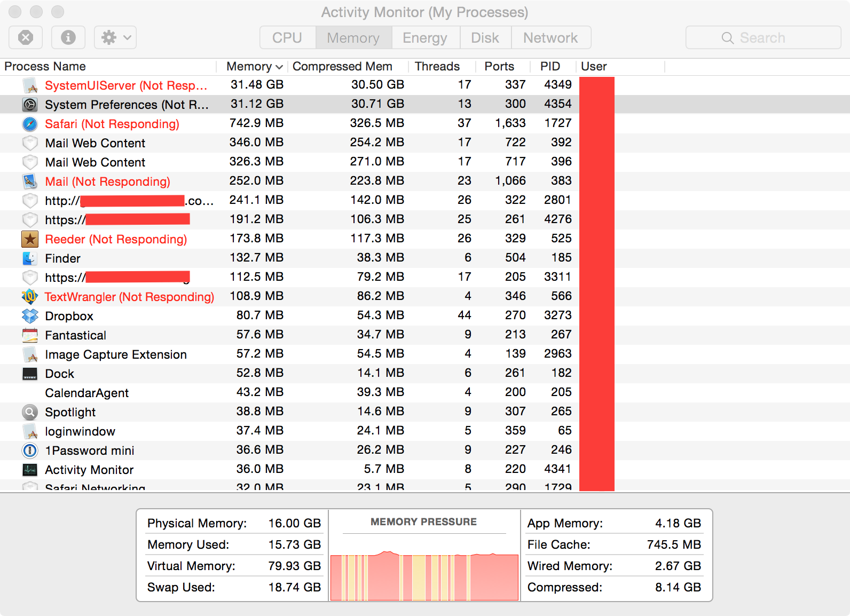This screenshot has height=616, width=850.
Task: Click the Physical Memory 16.00 GB value
Action: pos(295,523)
